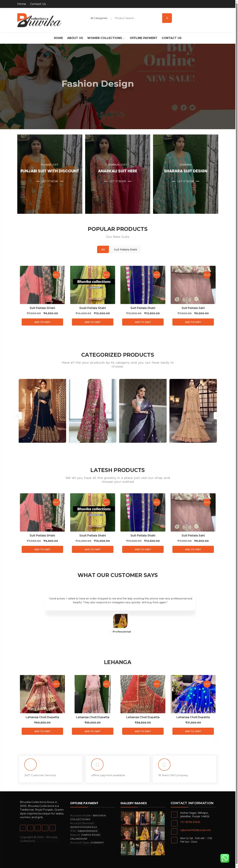The width and height of the screenshot is (238, 868).
Task: Select the All products filter tab
Action: click(103, 249)
